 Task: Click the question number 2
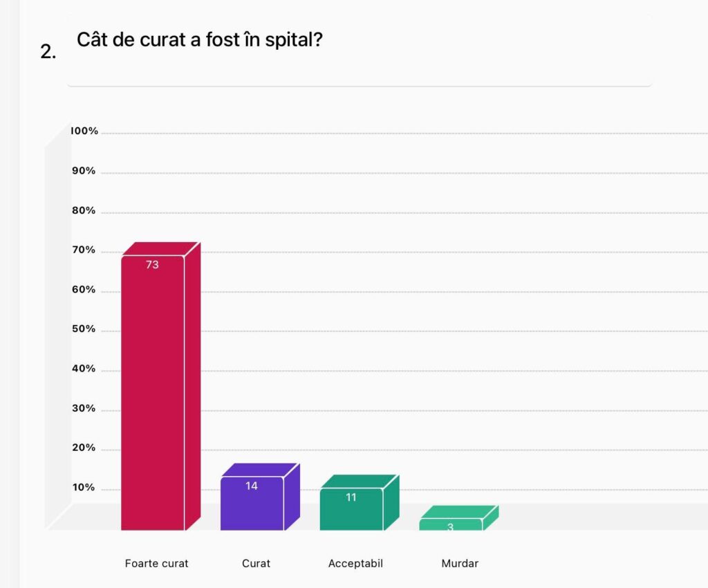coord(48,51)
